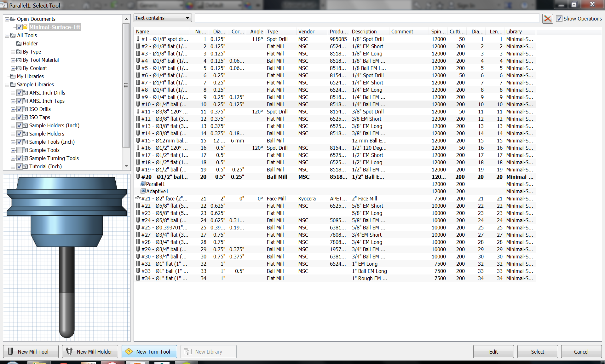The height and width of the screenshot is (364, 605).
Task: Click the New Mill Tool button
Action: pos(31,352)
